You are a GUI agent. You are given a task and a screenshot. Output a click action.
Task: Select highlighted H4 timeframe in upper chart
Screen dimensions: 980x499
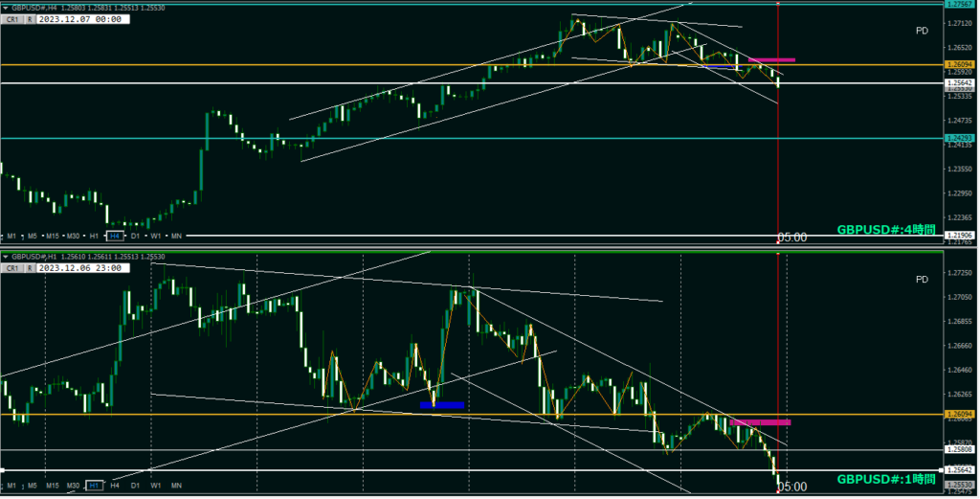(115, 236)
